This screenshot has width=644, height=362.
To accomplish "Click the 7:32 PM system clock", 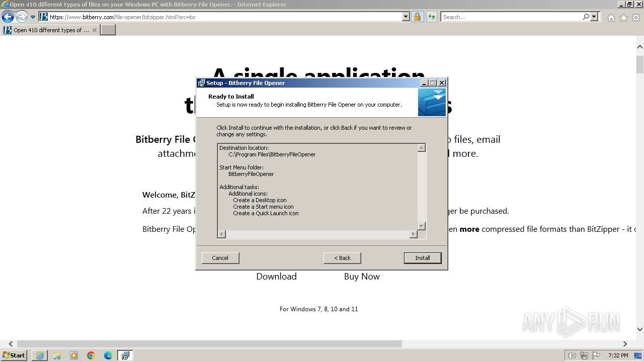I will pyautogui.click(x=618, y=355).
